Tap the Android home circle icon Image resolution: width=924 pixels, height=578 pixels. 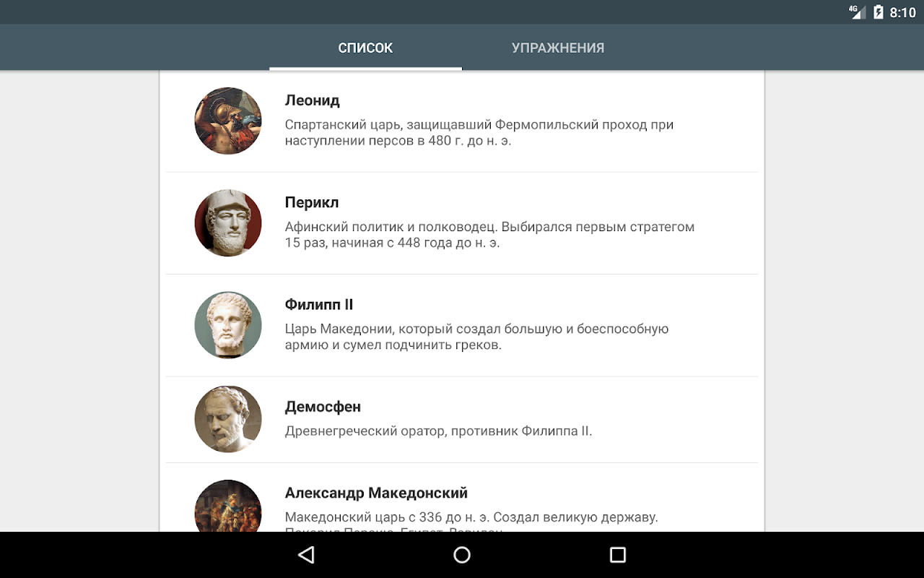462,555
